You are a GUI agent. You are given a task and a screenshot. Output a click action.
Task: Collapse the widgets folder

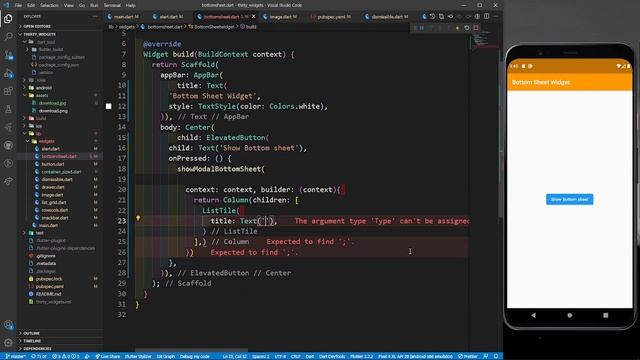(47, 141)
